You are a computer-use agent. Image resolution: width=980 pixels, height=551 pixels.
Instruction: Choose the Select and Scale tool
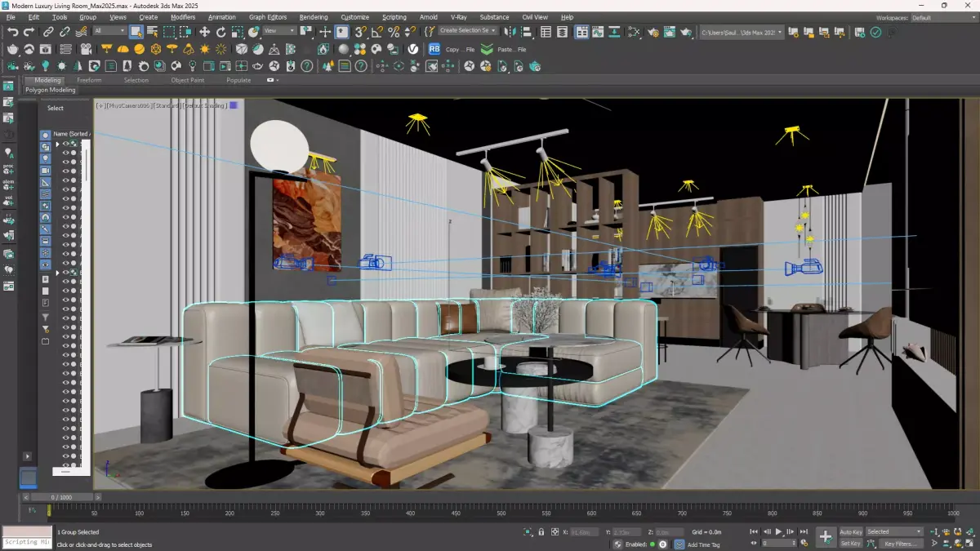coord(237,32)
